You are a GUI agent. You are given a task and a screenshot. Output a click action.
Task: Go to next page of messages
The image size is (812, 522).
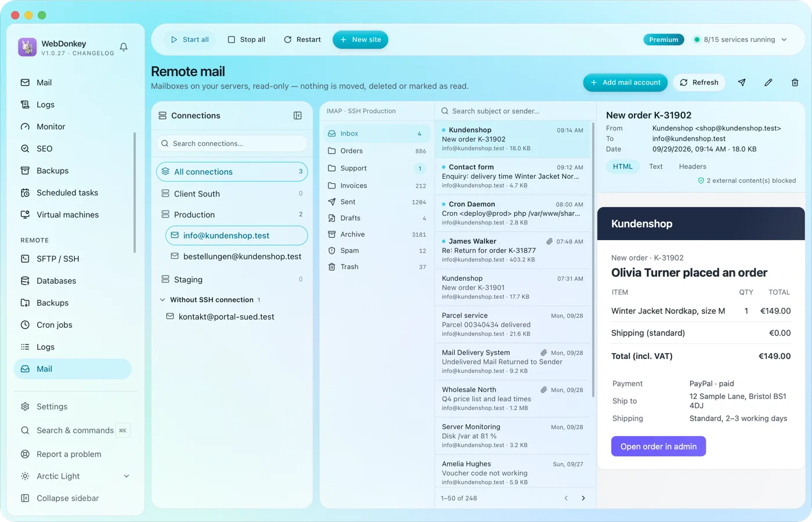click(583, 498)
